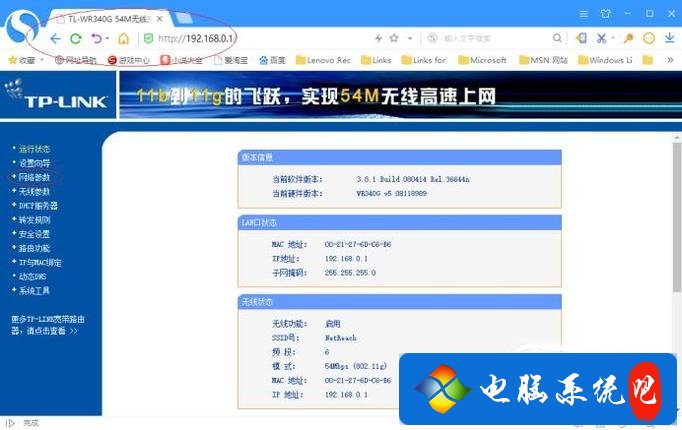
Task: Follow the 更多TP-LINK宽带路由器 link
Action: tap(47, 325)
